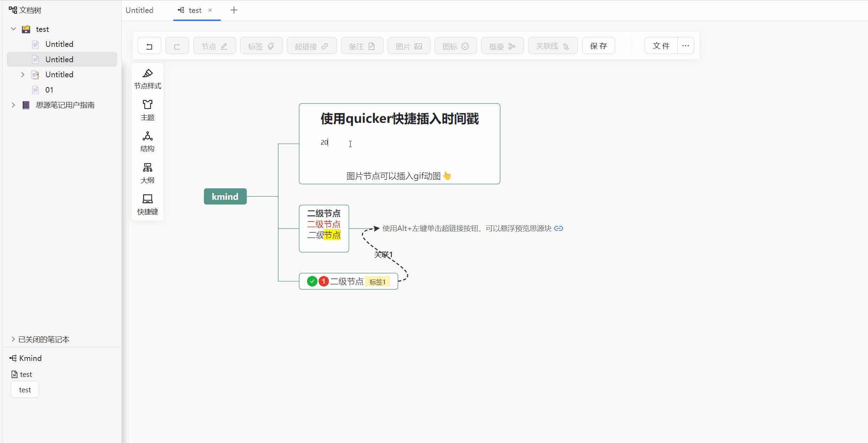Click the green checkmark icon on node
The width and height of the screenshot is (868, 443).
coord(312,281)
